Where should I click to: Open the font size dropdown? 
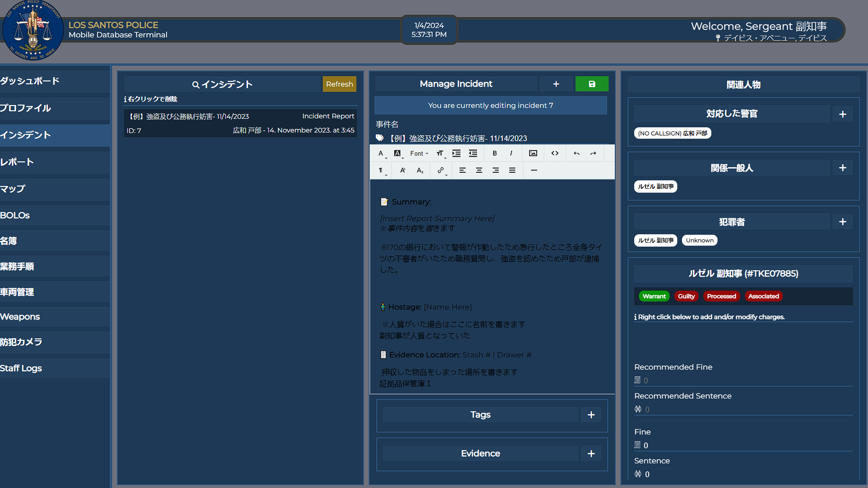[440, 153]
